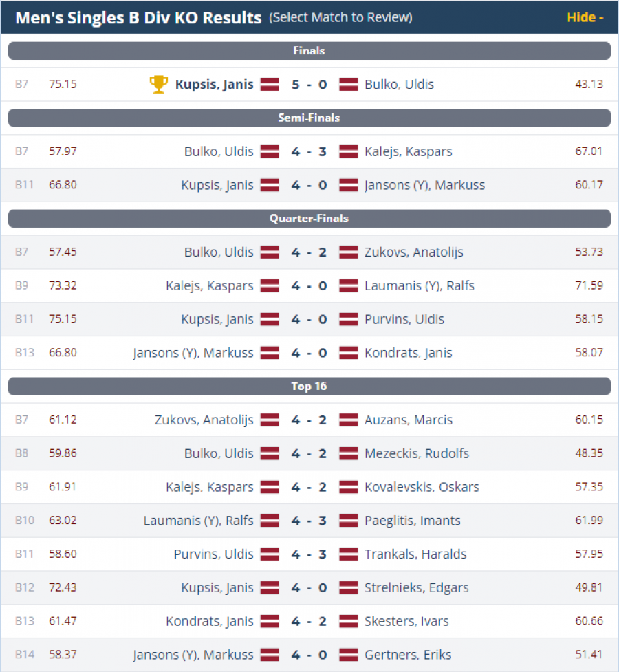Open Kupsis vs Bulko final match

tap(309, 85)
